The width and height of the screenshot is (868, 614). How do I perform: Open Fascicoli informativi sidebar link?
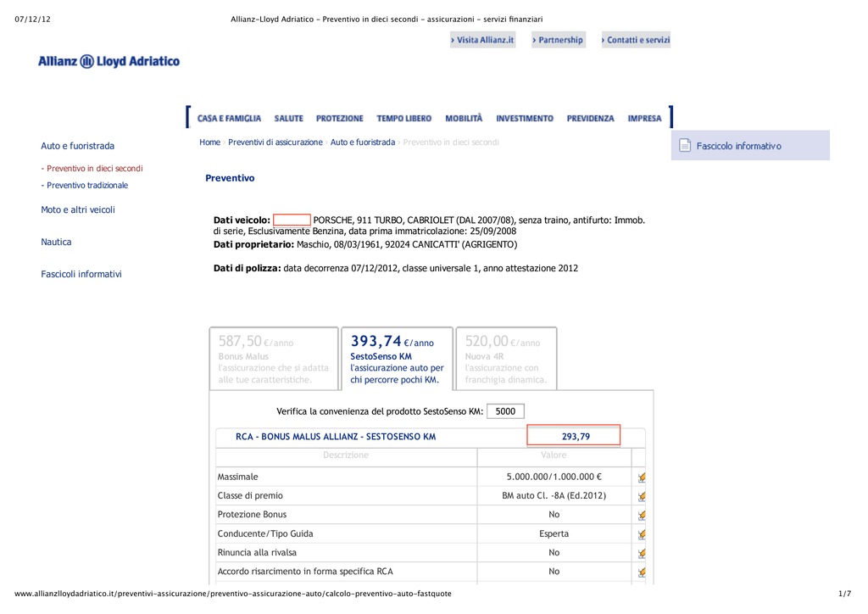coord(81,274)
